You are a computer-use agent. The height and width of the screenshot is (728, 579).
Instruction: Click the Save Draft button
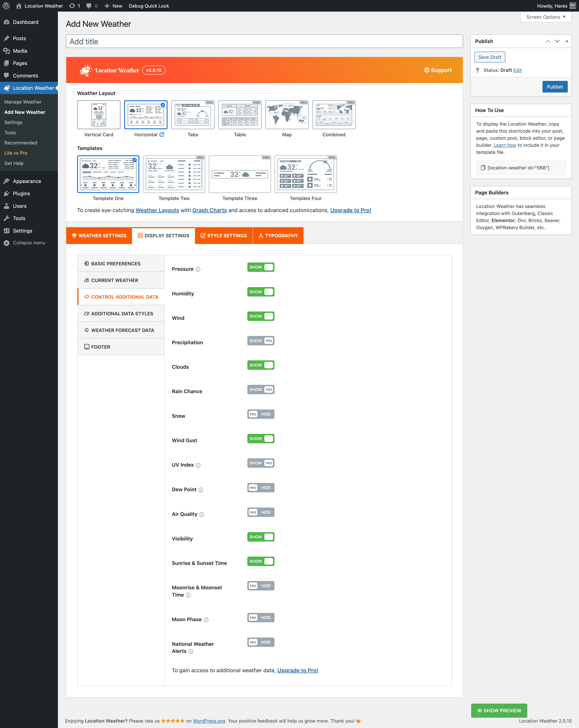490,57
